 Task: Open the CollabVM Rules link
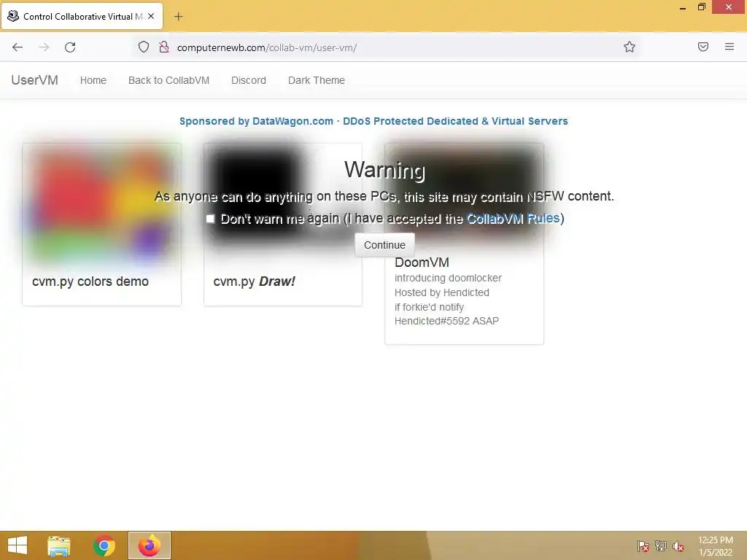pos(513,218)
